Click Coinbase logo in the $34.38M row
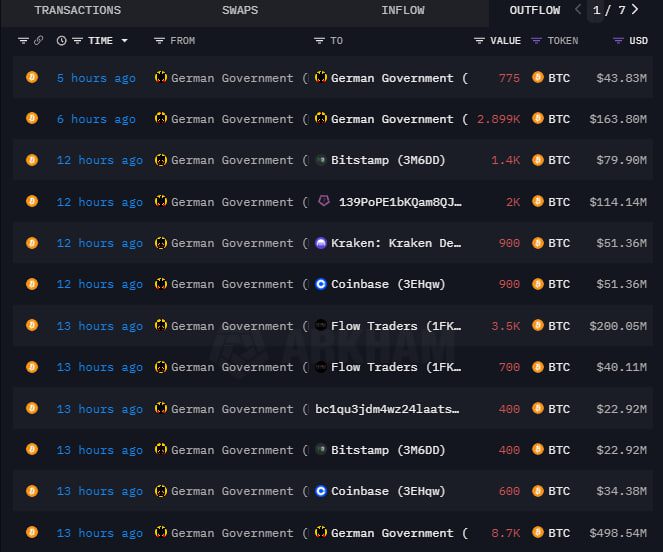 point(321,491)
